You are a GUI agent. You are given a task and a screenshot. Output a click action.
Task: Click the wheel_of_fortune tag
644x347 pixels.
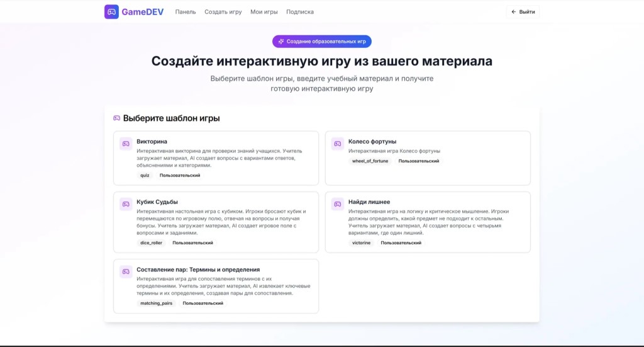[x=370, y=161]
